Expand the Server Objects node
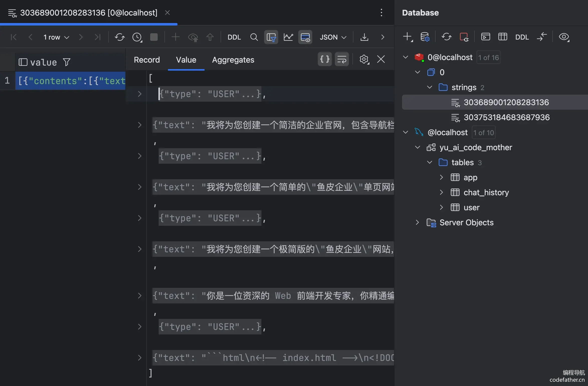This screenshot has width=588, height=386. 417,223
